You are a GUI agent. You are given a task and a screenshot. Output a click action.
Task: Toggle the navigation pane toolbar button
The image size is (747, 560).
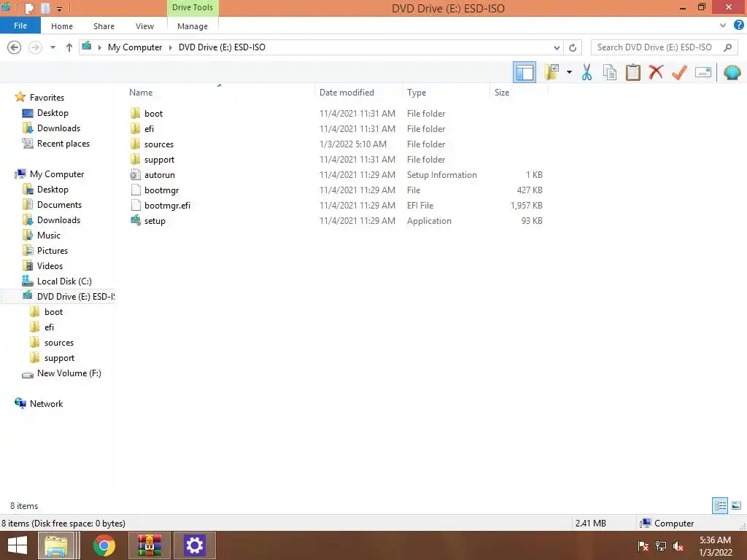tap(524, 72)
